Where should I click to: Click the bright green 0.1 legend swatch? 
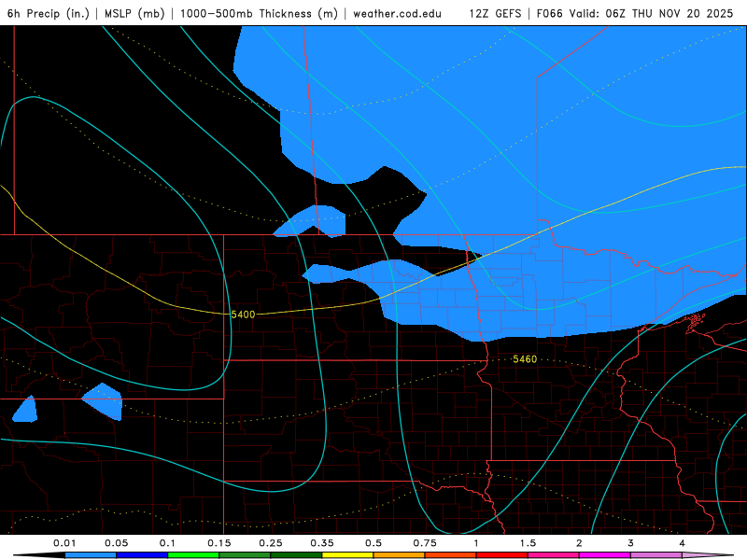click(193, 555)
